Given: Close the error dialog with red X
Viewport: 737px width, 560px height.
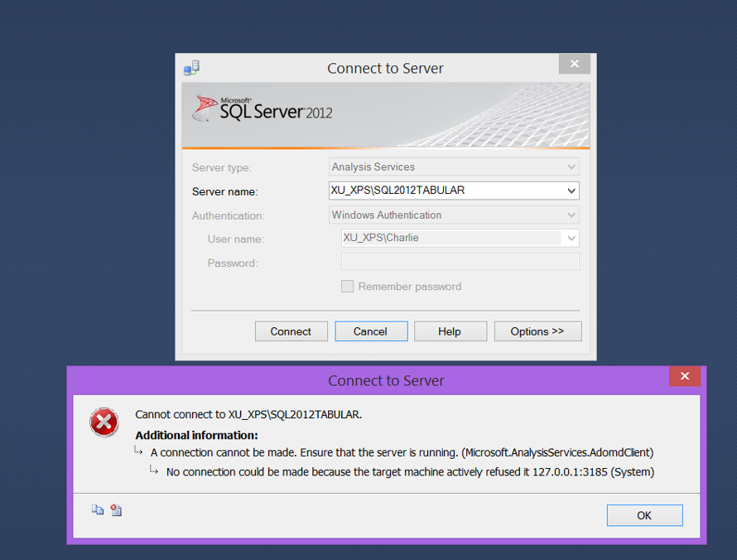Looking at the screenshot, I should (685, 376).
